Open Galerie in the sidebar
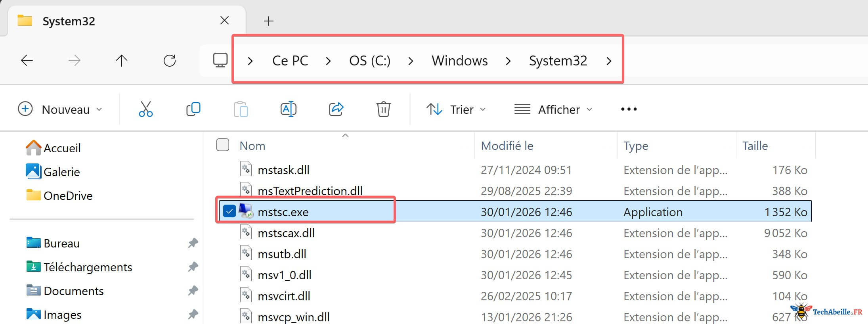Image resolution: width=868 pixels, height=324 pixels. [53, 172]
